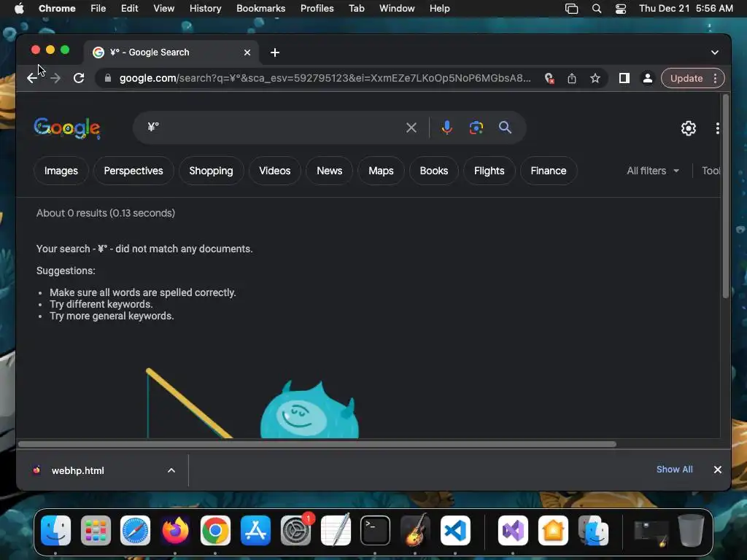Reload the current page

click(x=79, y=78)
